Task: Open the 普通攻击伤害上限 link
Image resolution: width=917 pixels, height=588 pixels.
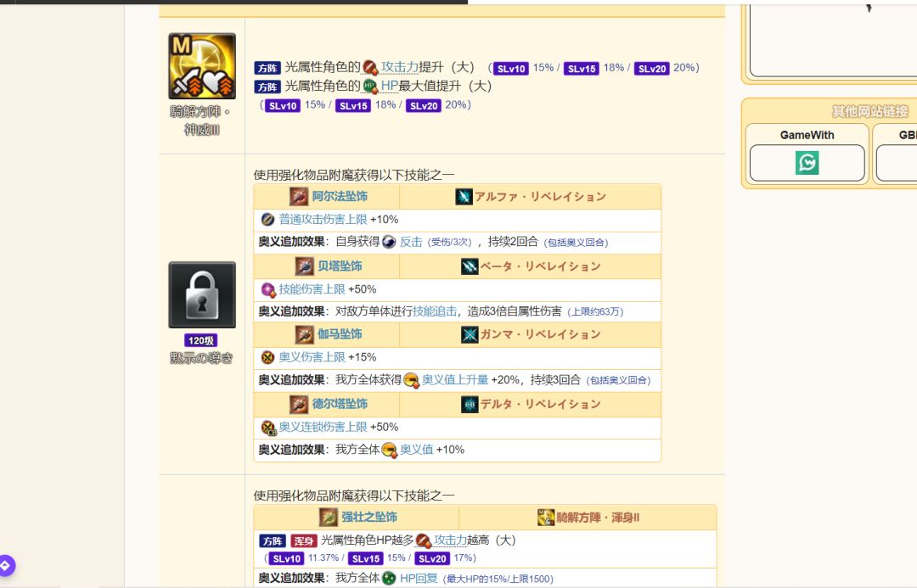Action: (323, 219)
